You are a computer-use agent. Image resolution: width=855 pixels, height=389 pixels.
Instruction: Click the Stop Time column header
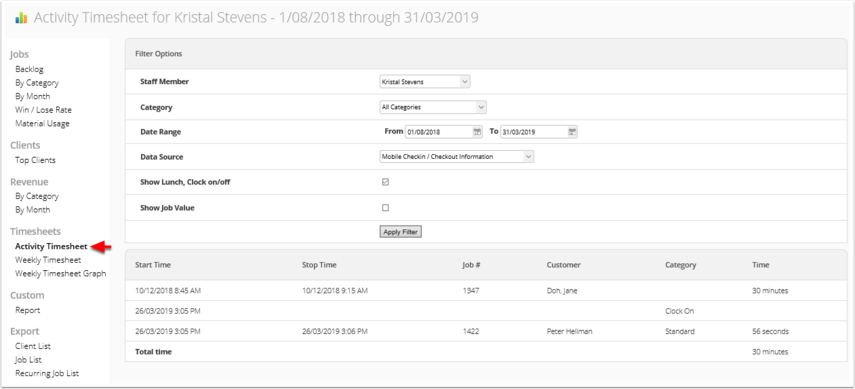(x=320, y=265)
